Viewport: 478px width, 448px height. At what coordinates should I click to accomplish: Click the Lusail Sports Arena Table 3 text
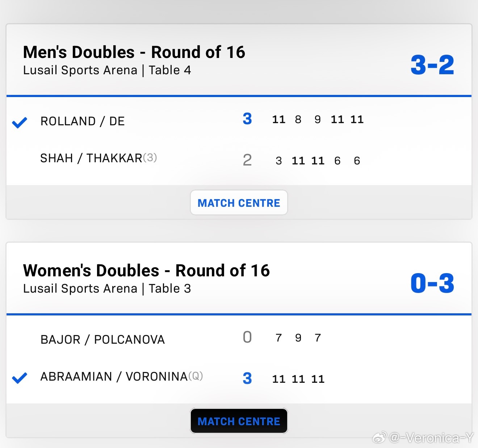[x=107, y=289]
